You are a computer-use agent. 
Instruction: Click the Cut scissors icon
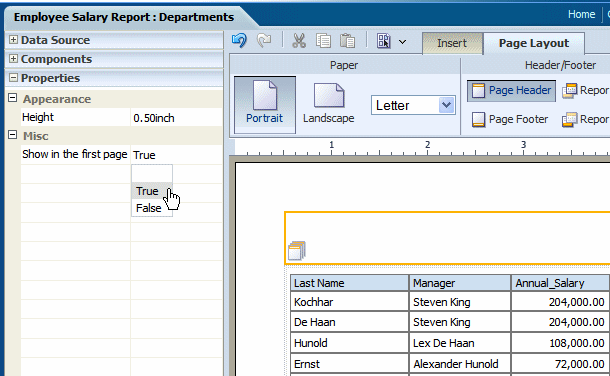point(299,40)
